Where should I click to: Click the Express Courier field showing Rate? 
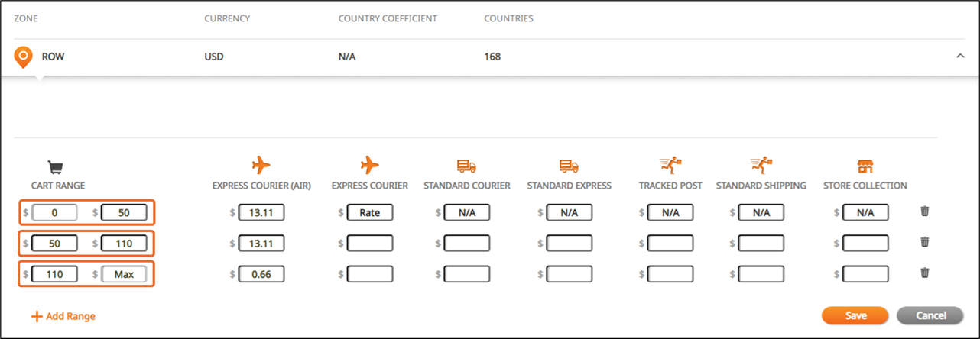pos(370,213)
